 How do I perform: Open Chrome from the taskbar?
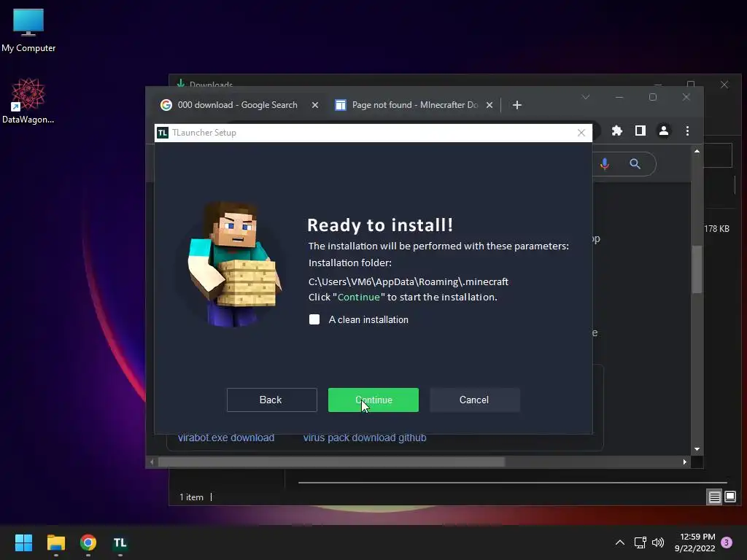coord(88,542)
